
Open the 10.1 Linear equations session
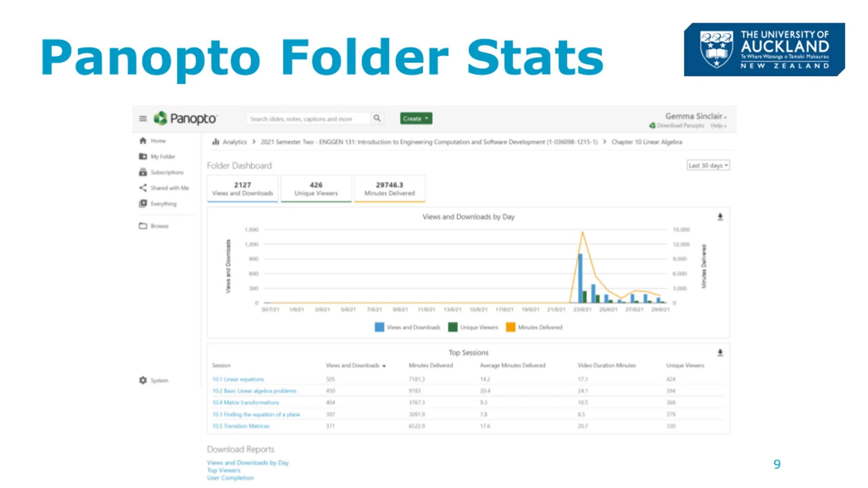[238, 379]
